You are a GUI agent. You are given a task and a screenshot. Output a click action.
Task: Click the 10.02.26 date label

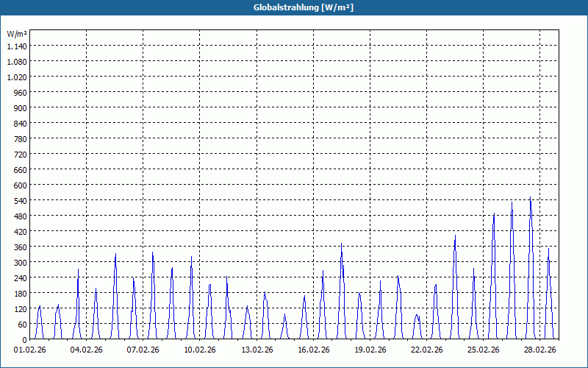(200, 350)
